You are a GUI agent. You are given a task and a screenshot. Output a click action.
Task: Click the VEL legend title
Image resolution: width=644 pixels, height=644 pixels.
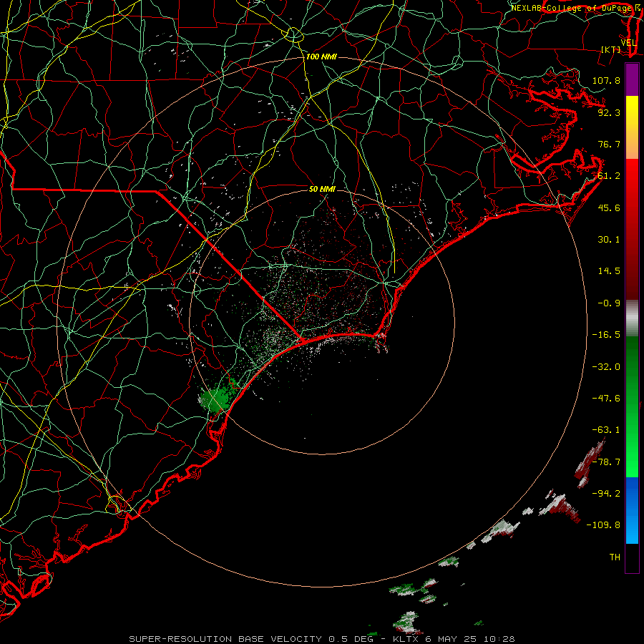[x=629, y=43]
